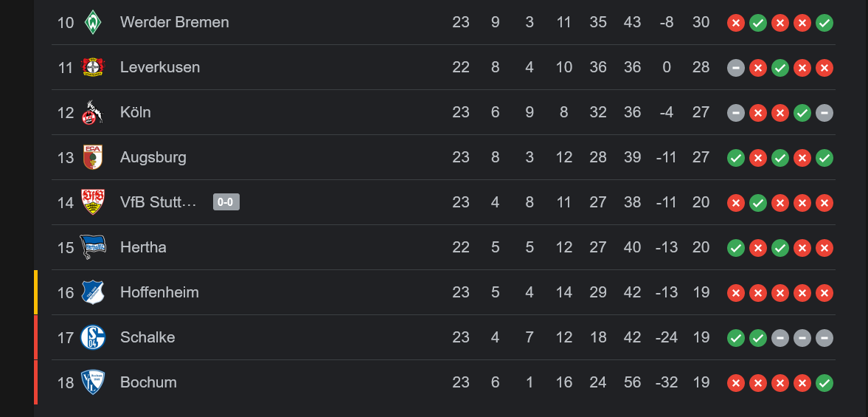The width and height of the screenshot is (868, 417).
Task: Open the Hoffenheim team link
Action: 159,292
